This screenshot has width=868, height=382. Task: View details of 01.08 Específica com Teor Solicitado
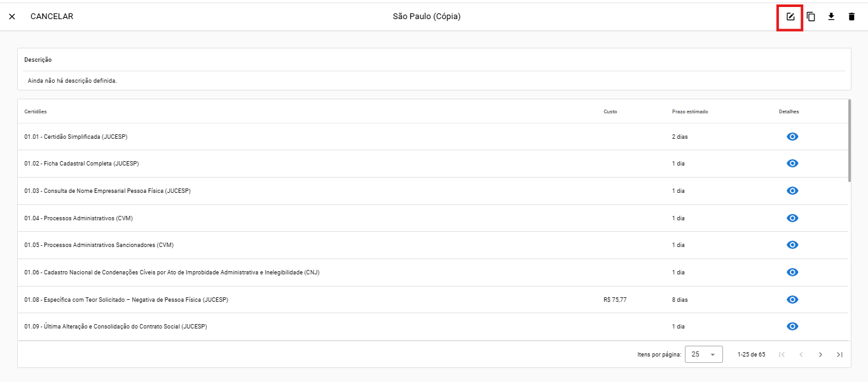792,299
